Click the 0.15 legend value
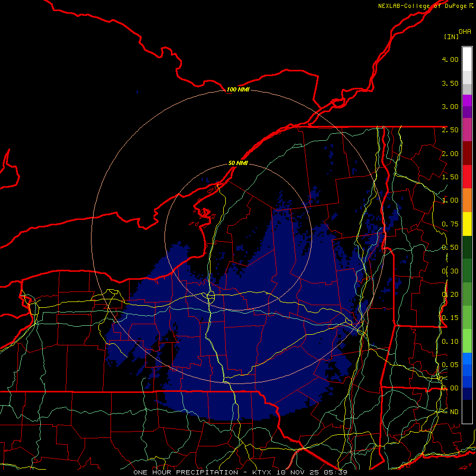The image size is (476, 476). click(x=450, y=318)
